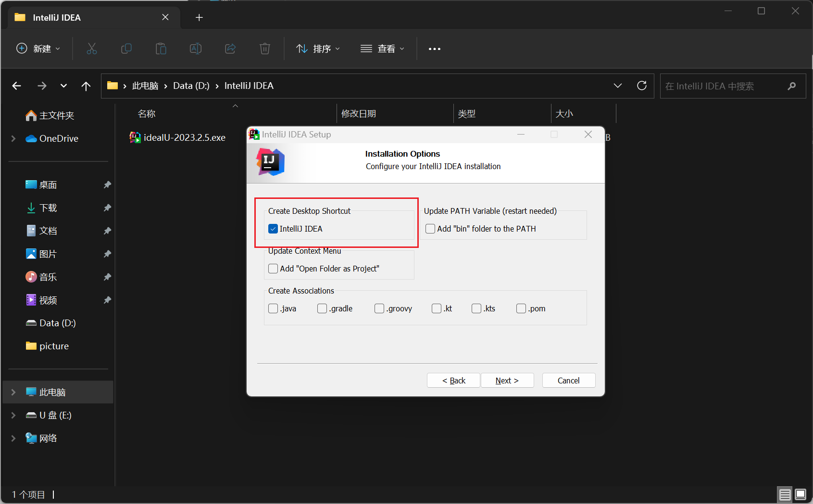This screenshot has height=504, width=813.
Task: Check the .kts association box
Action: (x=476, y=308)
